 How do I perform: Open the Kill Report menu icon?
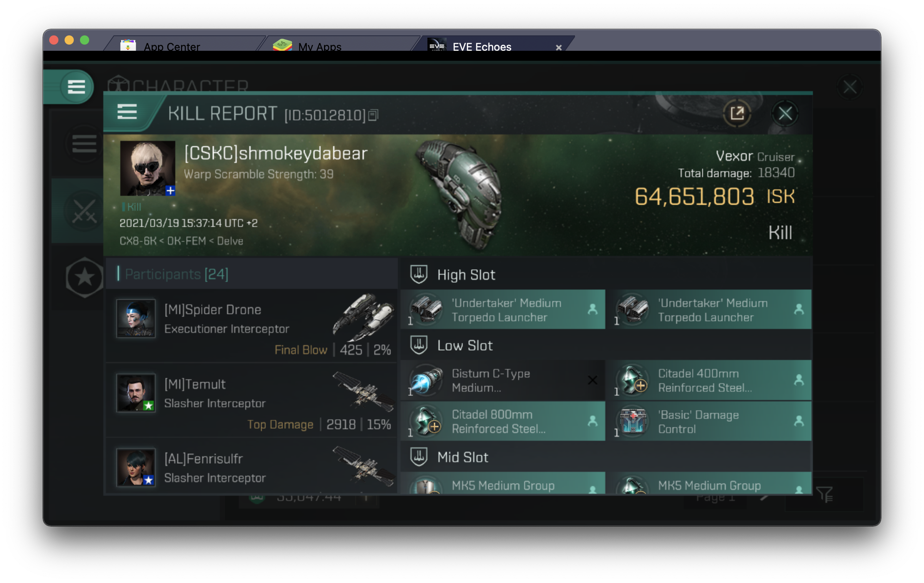pos(127,112)
